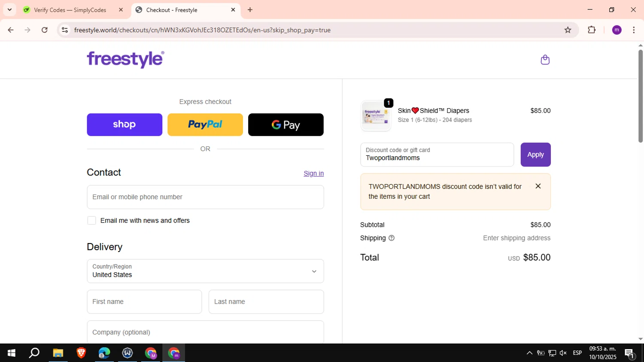The image size is (644, 362).
Task: Apply the discount code
Action: click(x=535, y=155)
